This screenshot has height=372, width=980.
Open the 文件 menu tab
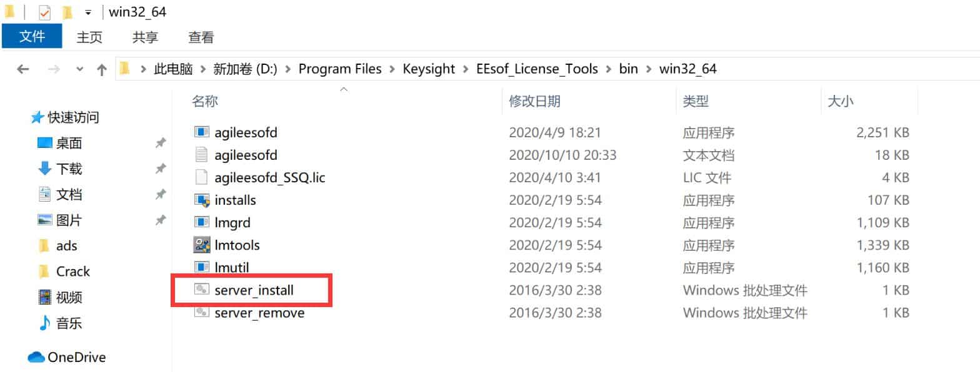point(32,37)
